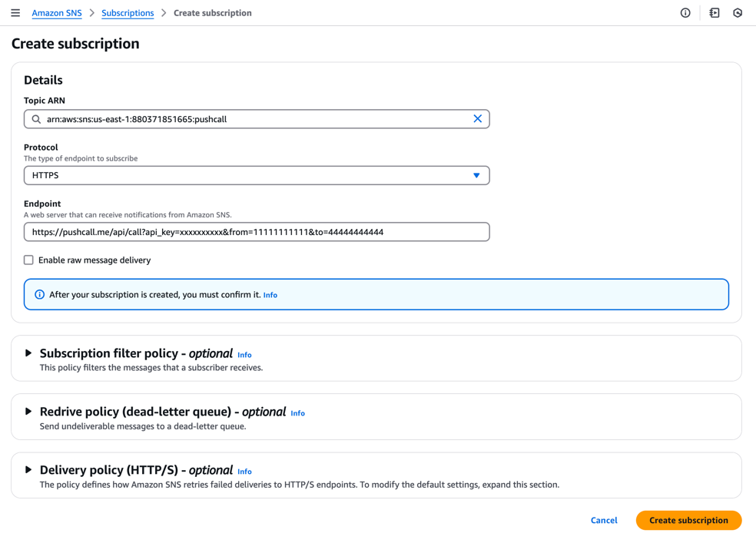Open the navigation hamburger menu
Image resolution: width=756 pixels, height=543 pixels.
coord(15,12)
